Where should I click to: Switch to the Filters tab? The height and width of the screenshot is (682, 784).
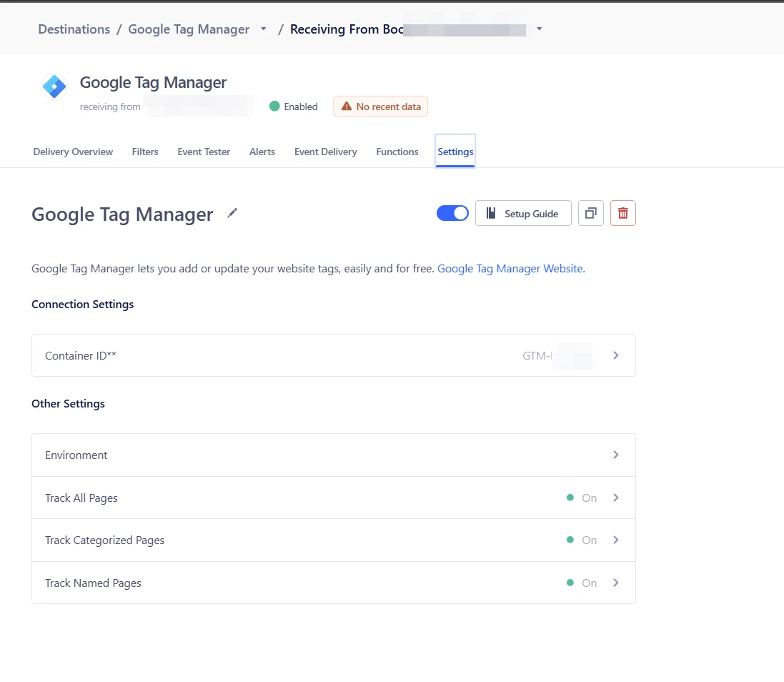pyautogui.click(x=145, y=152)
